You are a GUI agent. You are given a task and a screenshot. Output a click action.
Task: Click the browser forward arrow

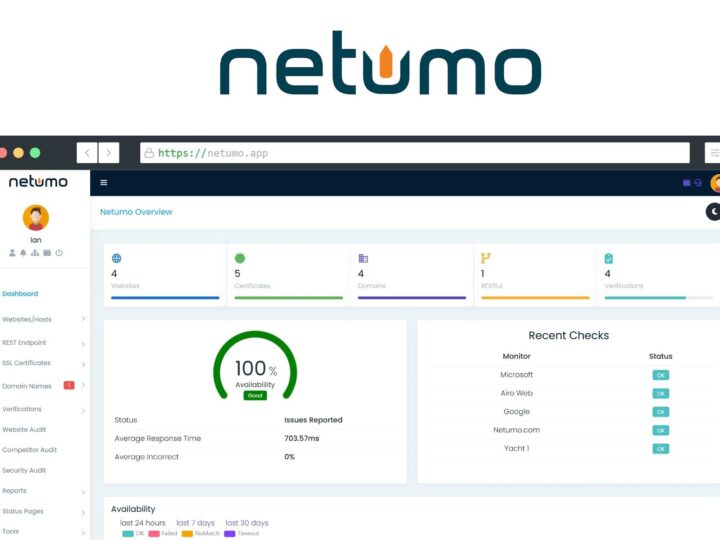coord(109,153)
